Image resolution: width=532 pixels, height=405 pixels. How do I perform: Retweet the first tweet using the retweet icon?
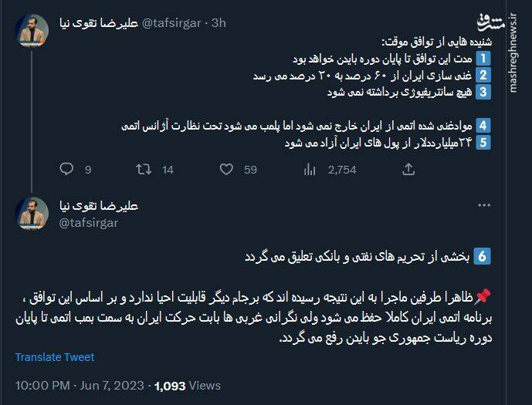coord(144,170)
